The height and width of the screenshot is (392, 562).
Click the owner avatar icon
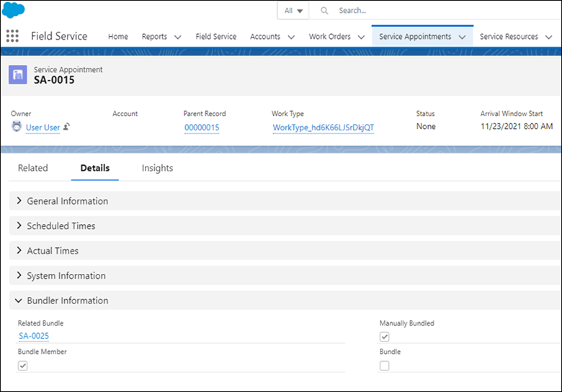click(x=17, y=127)
